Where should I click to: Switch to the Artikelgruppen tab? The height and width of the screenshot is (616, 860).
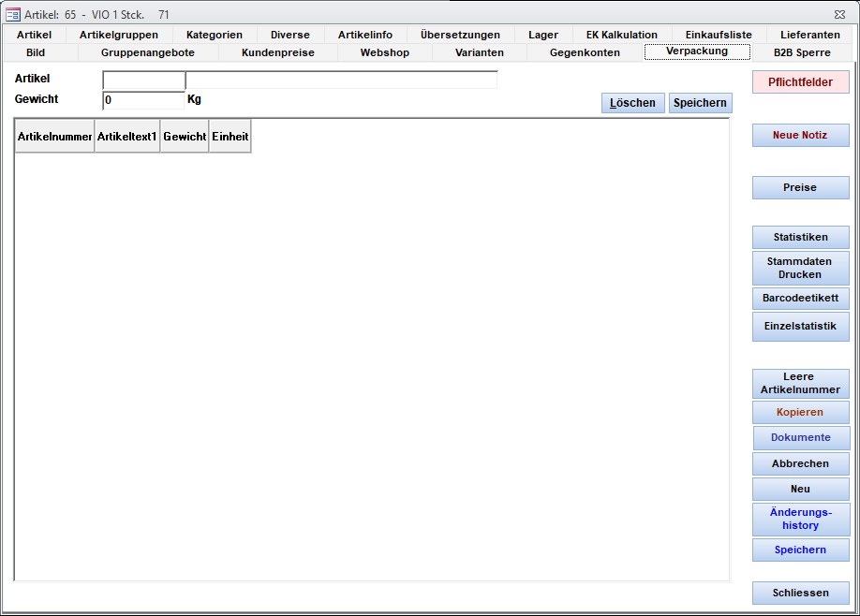(x=119, y=35)
